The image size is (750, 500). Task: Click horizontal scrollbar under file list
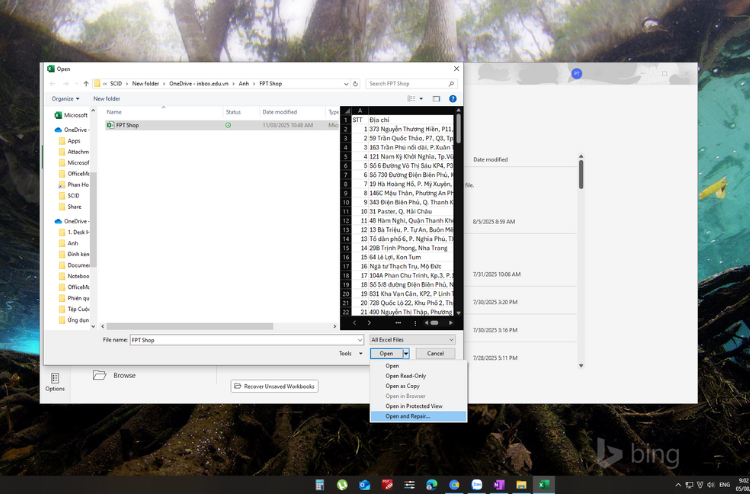click(190, 326)
